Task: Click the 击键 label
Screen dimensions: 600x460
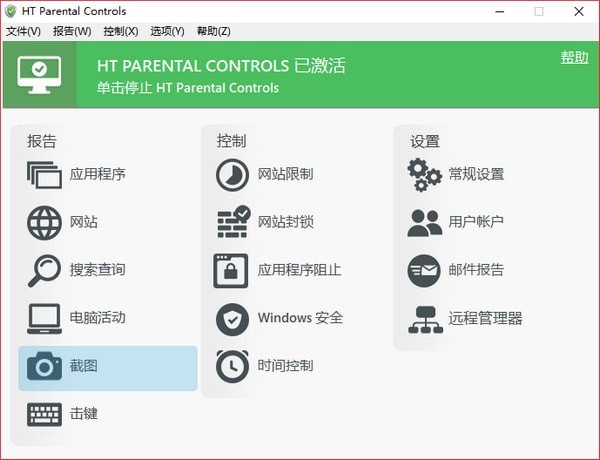Action: click(83, 413)
